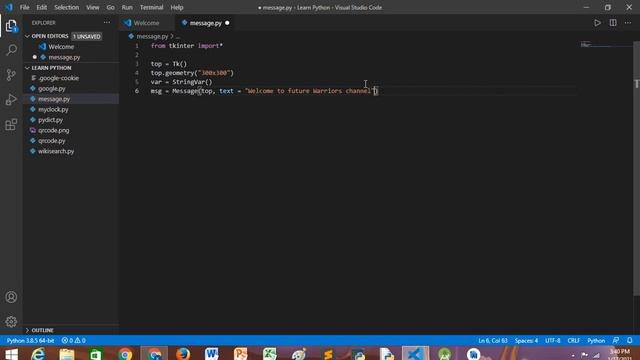Click the editor vertical scrollbar
Viewport: 640px width, 360px height.
pyautogui.click(x=636, y=168)
